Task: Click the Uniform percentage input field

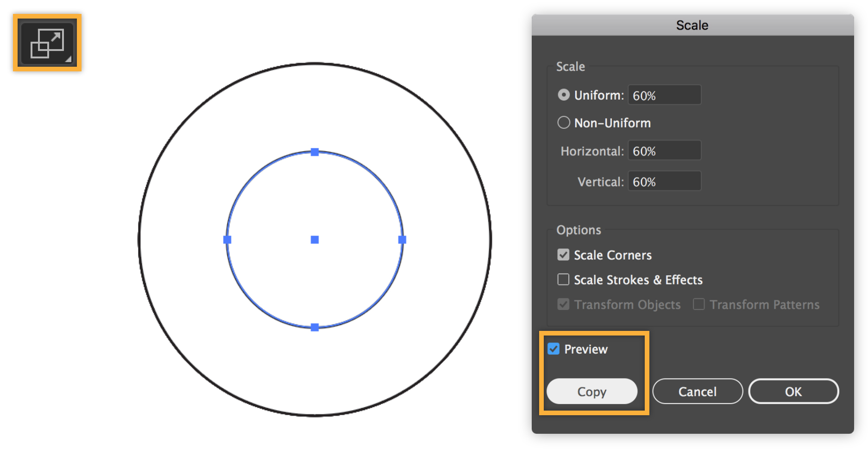Action: [x=664, y=95]
